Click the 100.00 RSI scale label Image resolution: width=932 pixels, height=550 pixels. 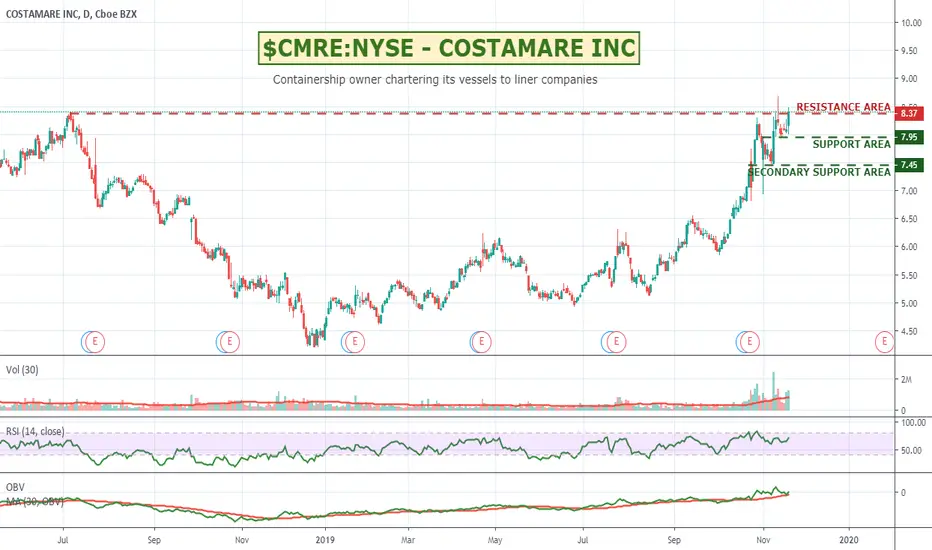[x=914, y=423]
